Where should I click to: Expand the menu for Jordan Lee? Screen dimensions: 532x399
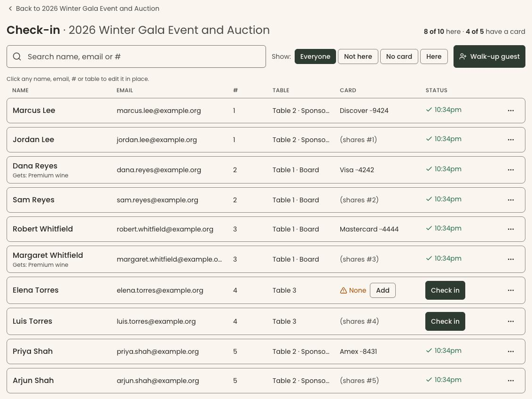[x=511, y=140]
